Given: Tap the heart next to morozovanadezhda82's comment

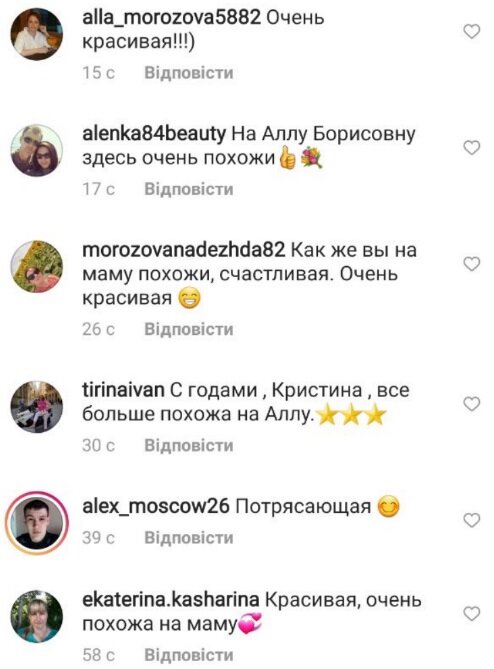Looking at the screenshot, I should coord(472,264).
